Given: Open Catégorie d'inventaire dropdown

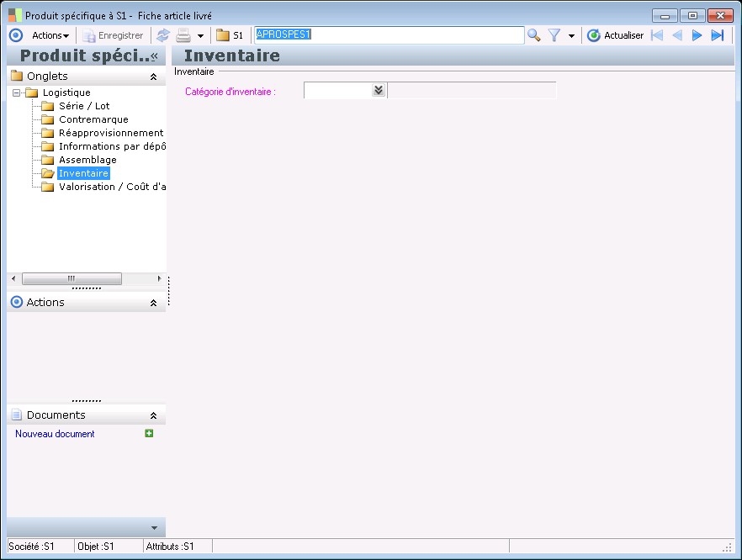Looking at the screenshot, I should click(378, 90).
